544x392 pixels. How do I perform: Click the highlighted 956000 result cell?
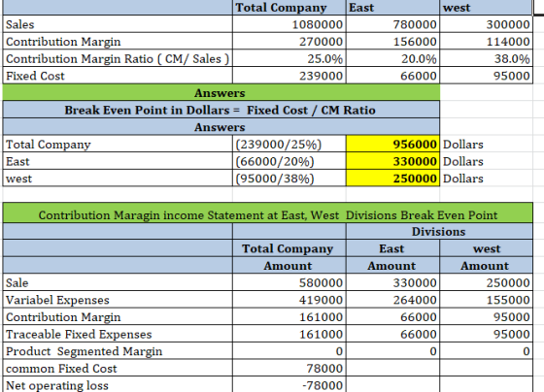tap(392, 145)
